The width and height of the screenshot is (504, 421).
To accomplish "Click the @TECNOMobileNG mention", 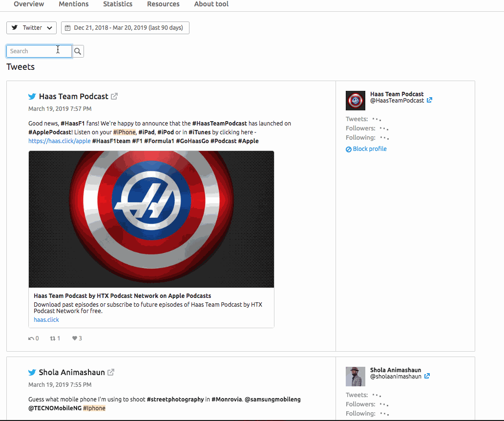I will coord(55,408).
